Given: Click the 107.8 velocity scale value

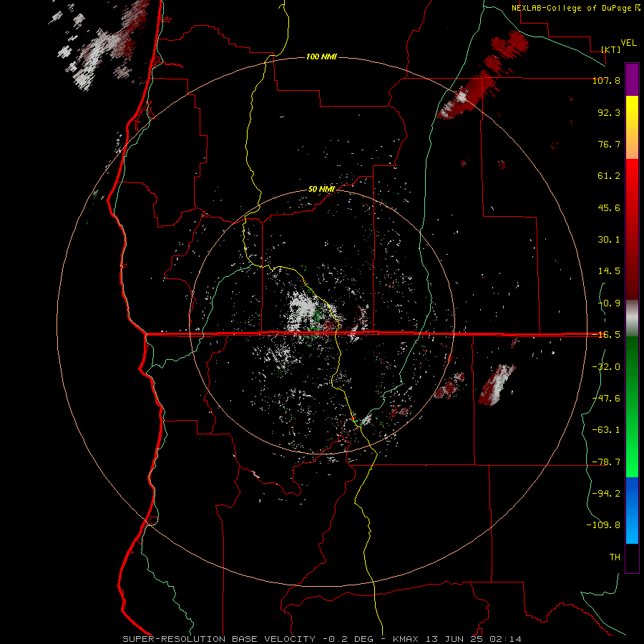Looking at the screenshot, I should 606,80.
